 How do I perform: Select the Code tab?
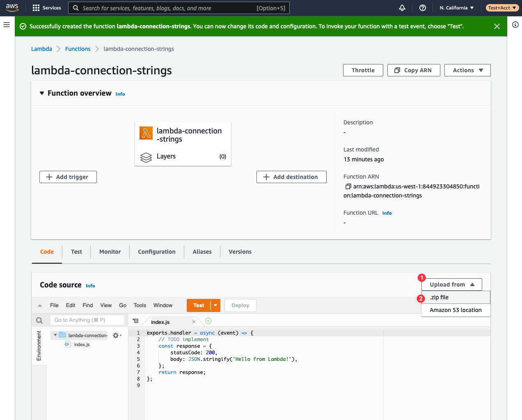pyautogui.click(x=47, y=252)
